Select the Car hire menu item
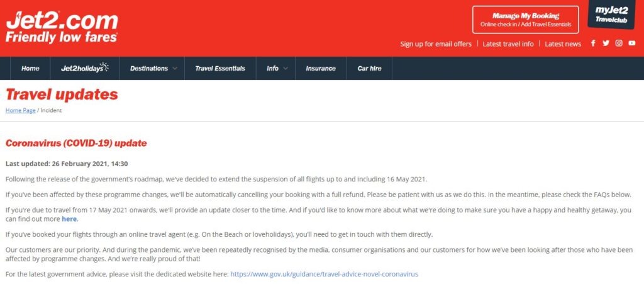 click(x=369, y=69)
